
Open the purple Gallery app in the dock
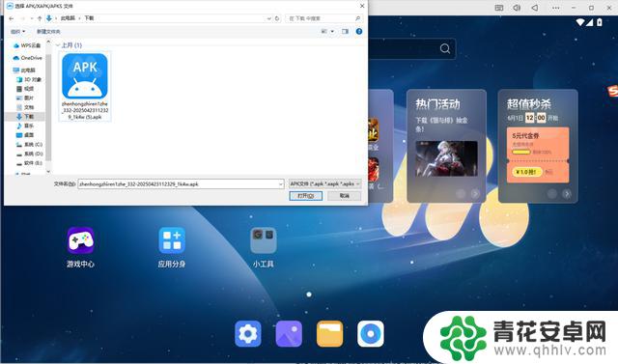pos(289,334)
